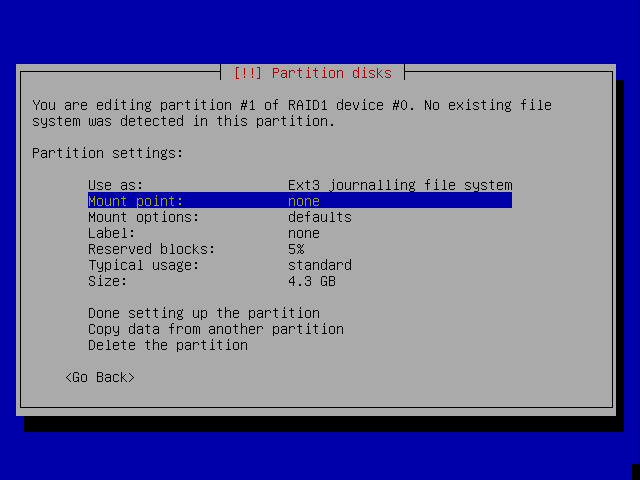640x480 pixels.
Task: Select the highlighted "Mount point:" row
Action: click(136, 201)
